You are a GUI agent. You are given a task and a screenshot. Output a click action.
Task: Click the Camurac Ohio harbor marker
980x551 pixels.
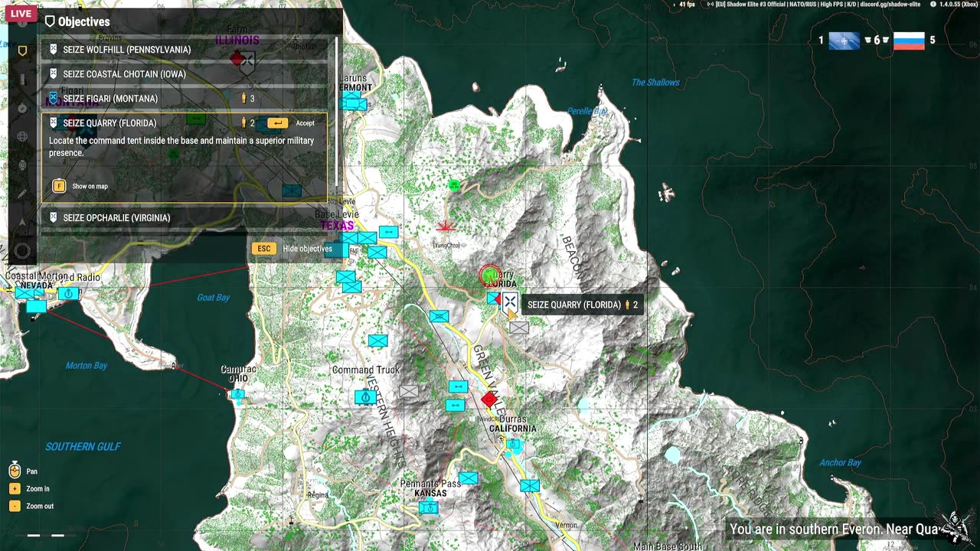[x=238, y=394]
